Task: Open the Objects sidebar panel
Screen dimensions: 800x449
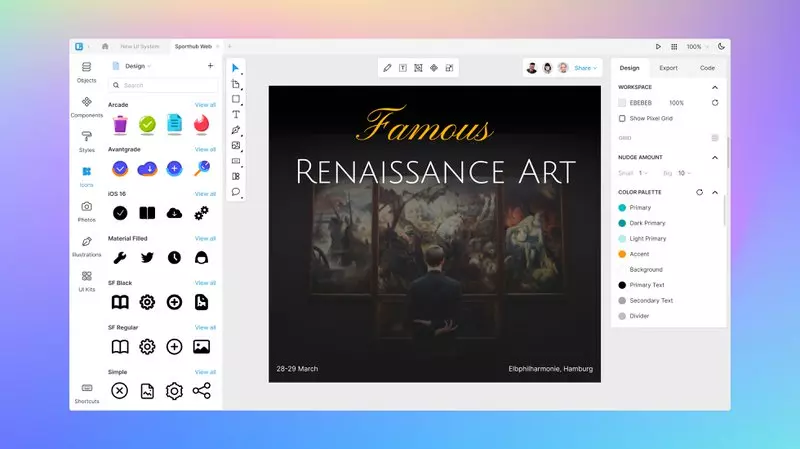Action: [86, 72]
